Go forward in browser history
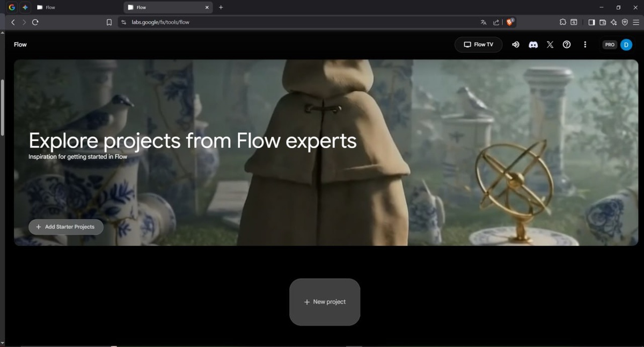Viewport: 644px width, 347px height. 24,22
